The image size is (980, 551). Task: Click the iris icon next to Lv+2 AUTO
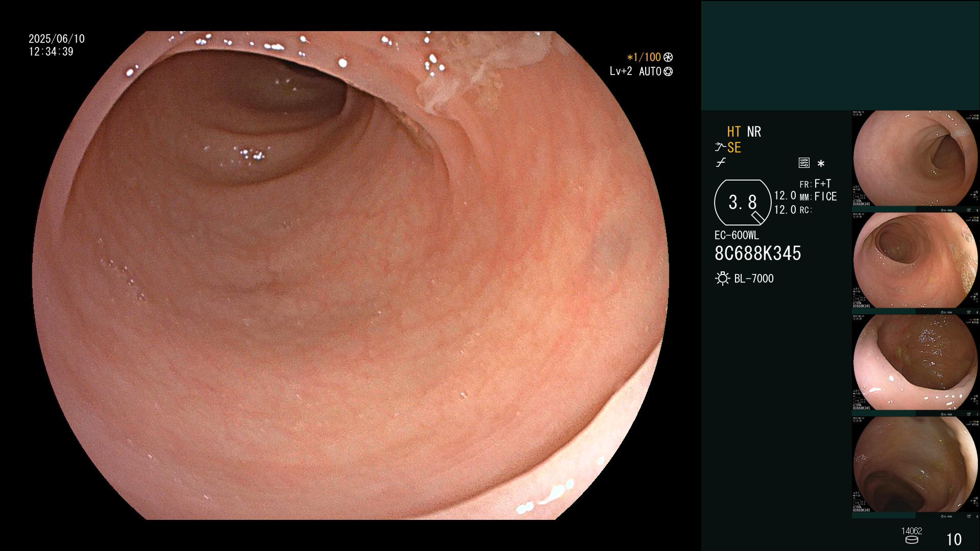[668, 71]
